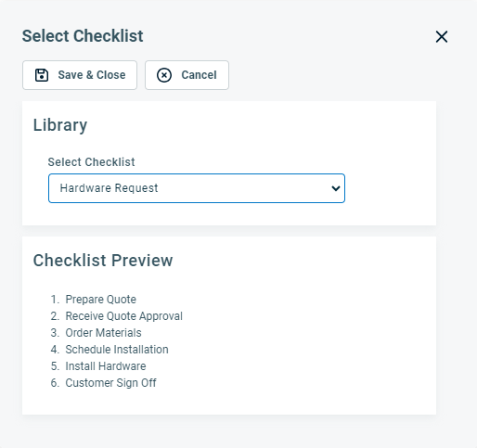This screenshot has width=477, height=448.
Task: Select the Install Hardware step
Action: (x=106, y=366)
